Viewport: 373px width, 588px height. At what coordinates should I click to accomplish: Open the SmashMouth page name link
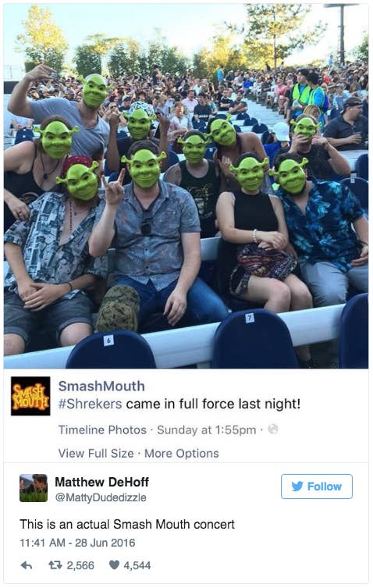point(101,386)
